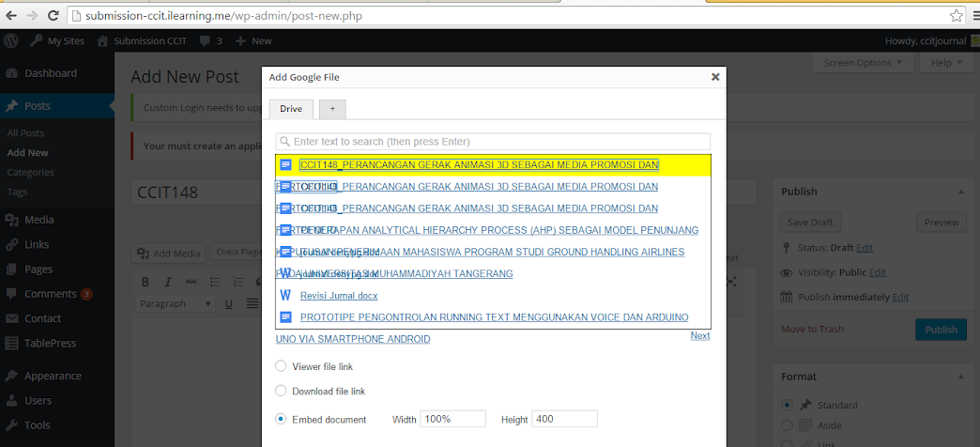980x447 pixels.
Task: Open PROTOTIPE PENGONTROLAN RUNNING TEXT file
Action: pos(495,317)
